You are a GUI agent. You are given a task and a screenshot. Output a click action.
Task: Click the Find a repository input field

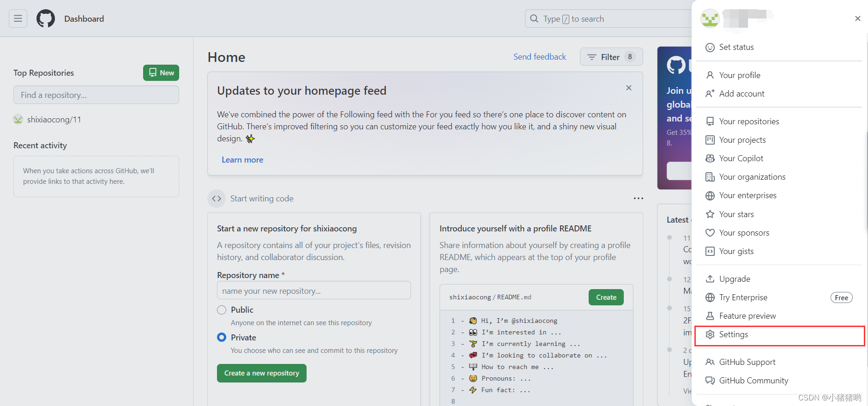pos(96,95)
